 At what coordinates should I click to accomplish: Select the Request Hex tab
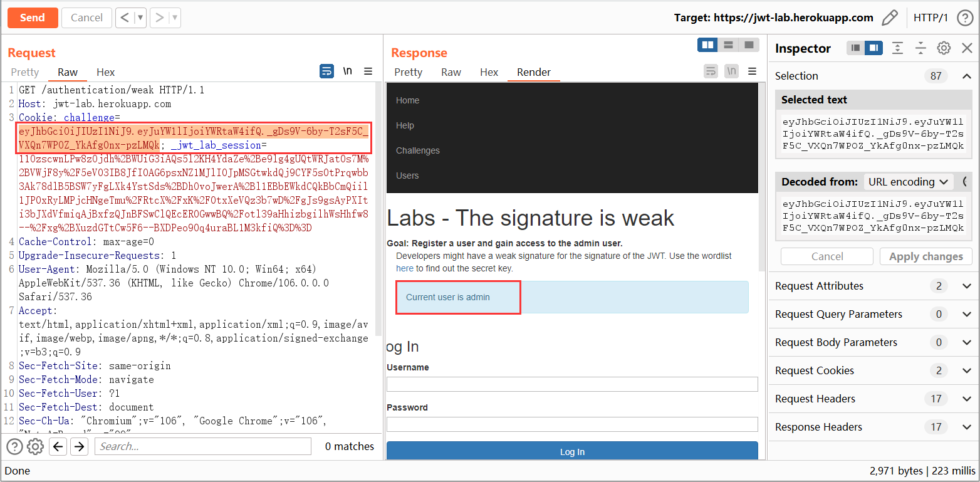(x=106, y=72)
